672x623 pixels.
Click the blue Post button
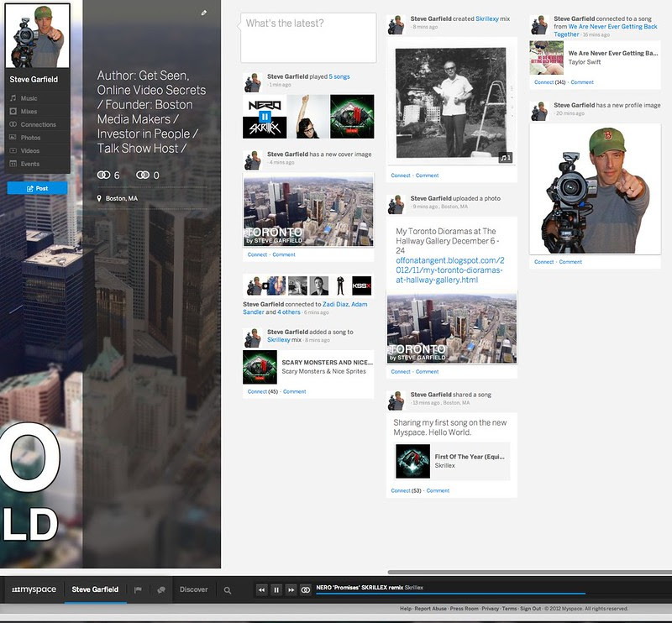37,188
